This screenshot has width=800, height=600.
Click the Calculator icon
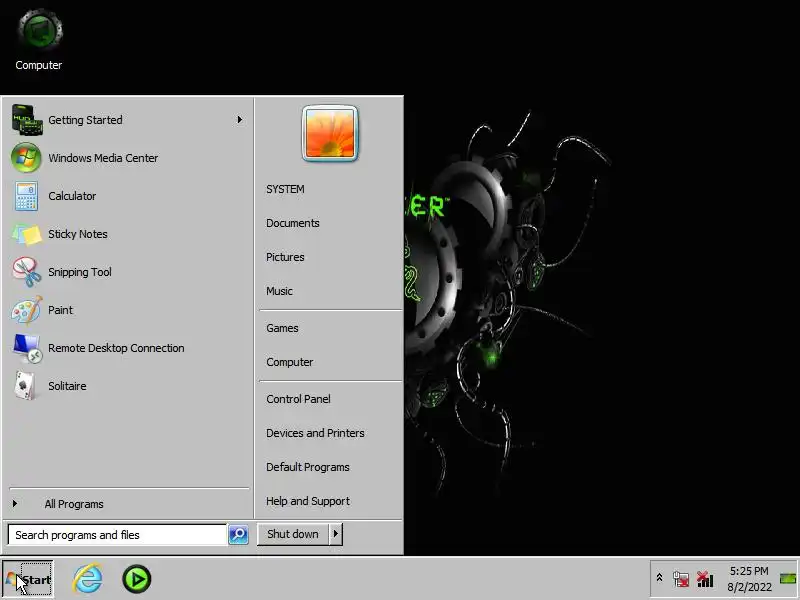26,196
